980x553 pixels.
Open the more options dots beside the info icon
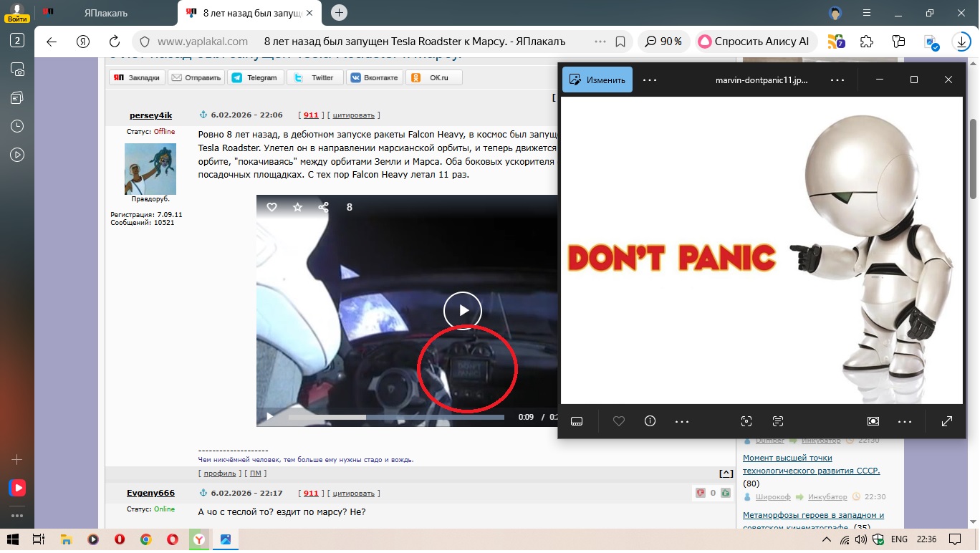[682, 421]
